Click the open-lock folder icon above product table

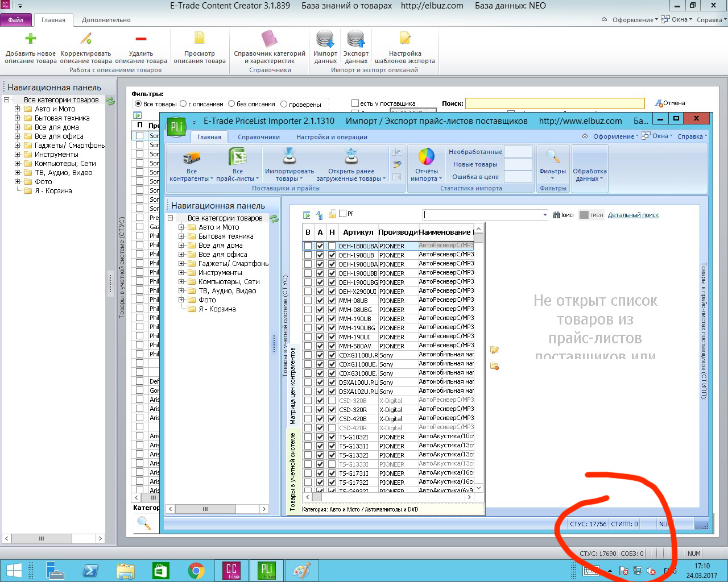pos(332,214)
